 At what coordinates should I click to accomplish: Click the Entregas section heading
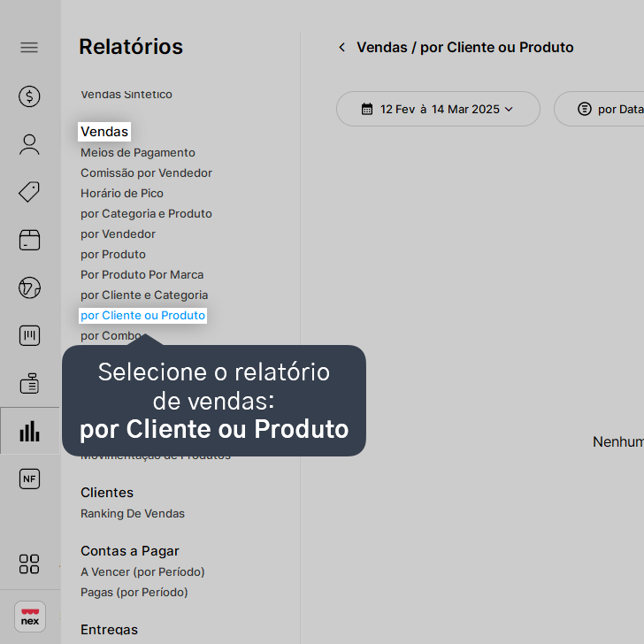pyautogui.click(x=110, y=630)
